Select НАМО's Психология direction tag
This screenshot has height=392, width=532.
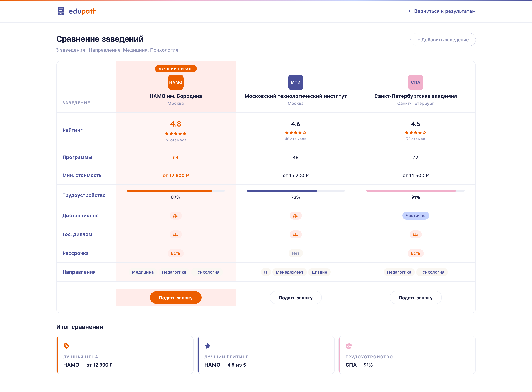pyautogui.click(x=207, y=272)
